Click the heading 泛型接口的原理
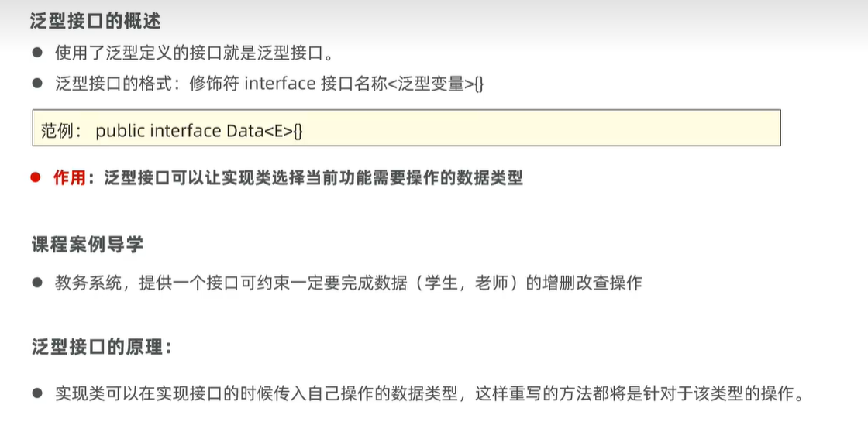This screenshot has height=422, width=868. pyautogui.click(x=101, y=347)
